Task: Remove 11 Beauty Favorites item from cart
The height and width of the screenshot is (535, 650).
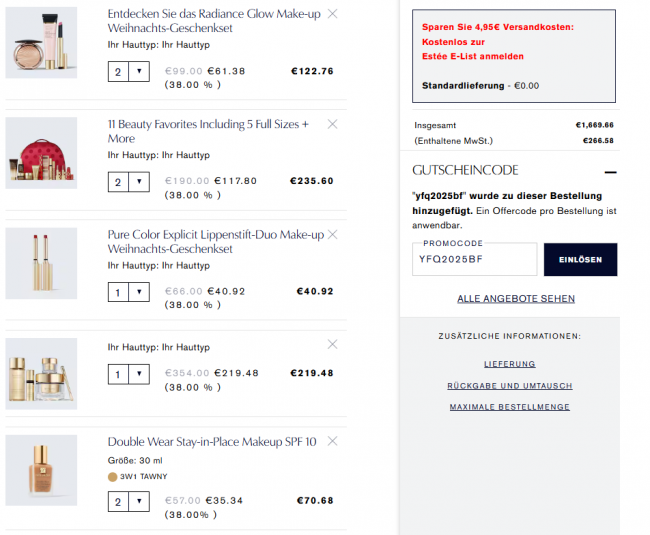Action: pos(333,124)
